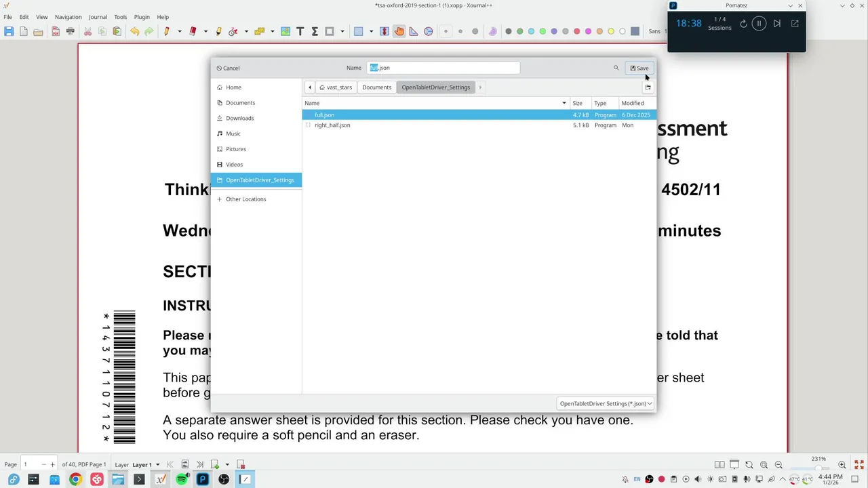The width and height of the screenshot is (868, 488).
Task: Pick the yellow color swatch
Action: pos(611,31)
